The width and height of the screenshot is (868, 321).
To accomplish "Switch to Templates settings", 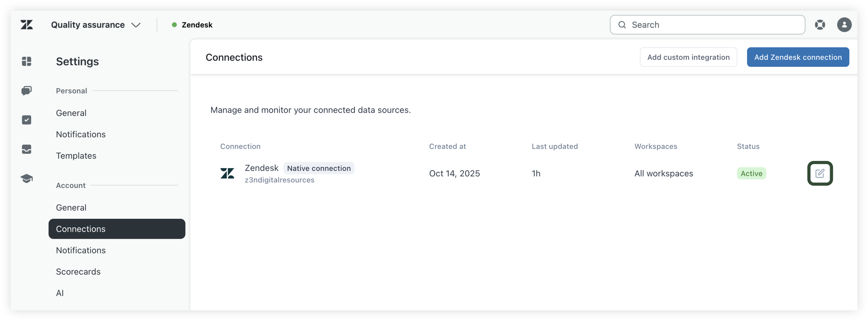I will tap(76, 155).
